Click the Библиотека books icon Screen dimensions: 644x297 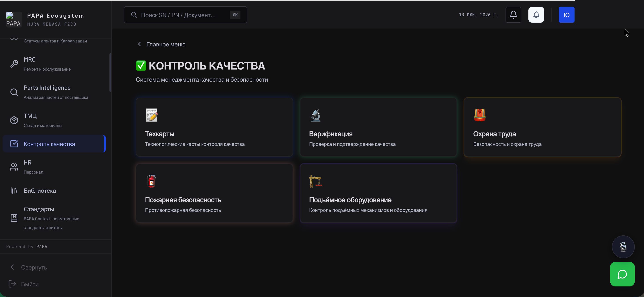pyautogui.click(x=14, y=191)
